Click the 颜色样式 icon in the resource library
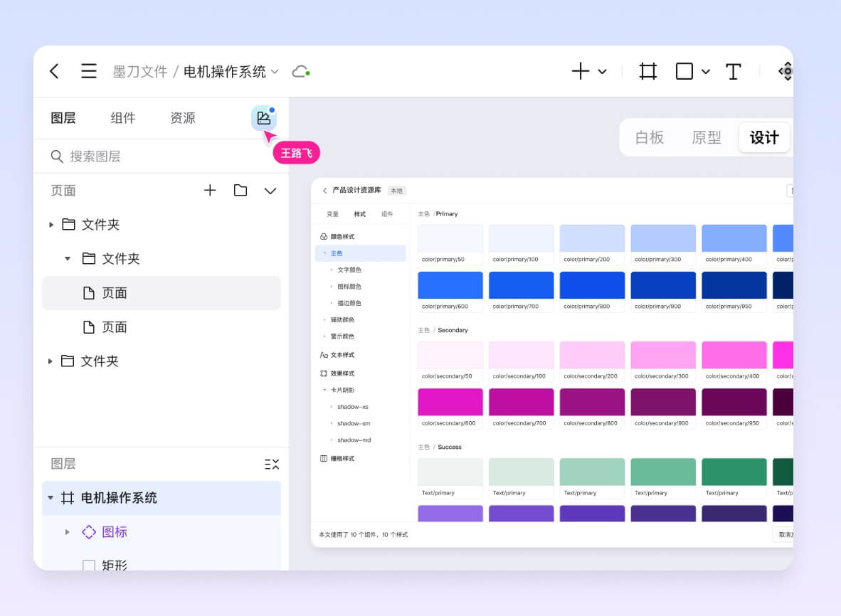841x616 pixels. (x=324, y=235)
